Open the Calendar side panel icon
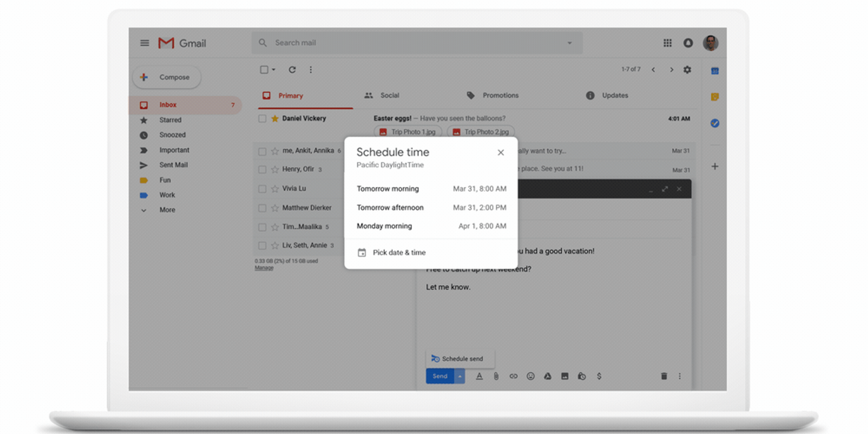868x434 pixels. (714, 71)
